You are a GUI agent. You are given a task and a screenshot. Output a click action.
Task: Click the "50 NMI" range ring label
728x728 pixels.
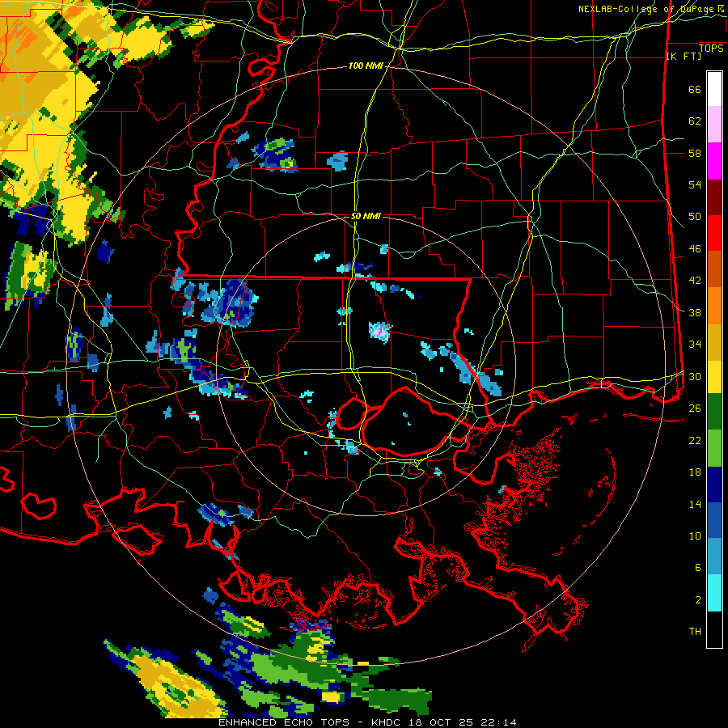366,216
